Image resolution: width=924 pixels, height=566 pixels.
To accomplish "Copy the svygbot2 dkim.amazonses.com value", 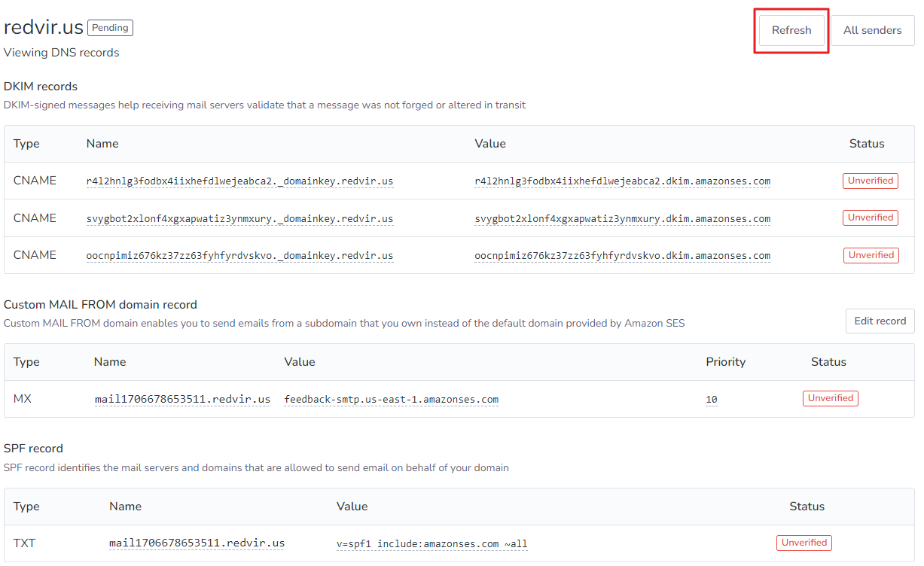I will pyautogui.click(x=622, y=219).
